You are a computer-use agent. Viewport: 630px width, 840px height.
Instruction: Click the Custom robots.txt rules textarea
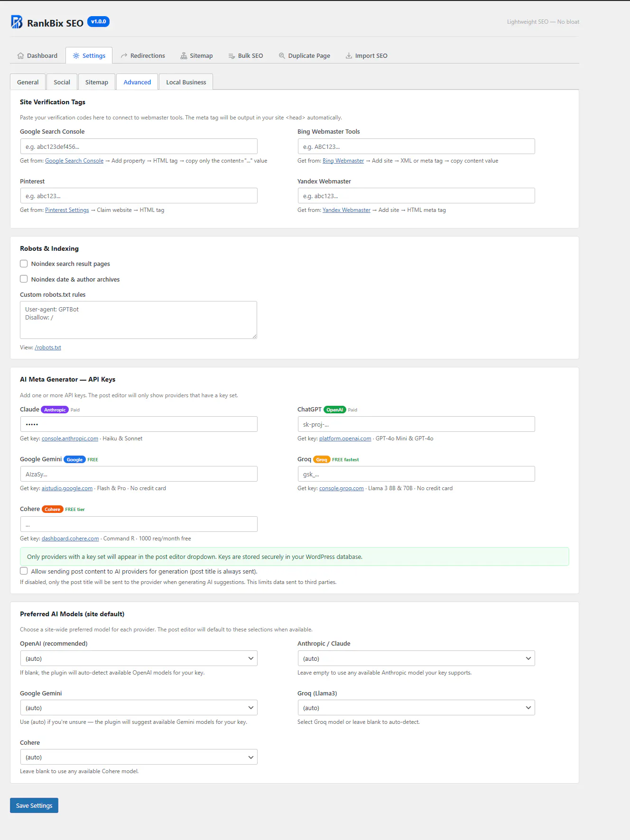pos(139,320)
